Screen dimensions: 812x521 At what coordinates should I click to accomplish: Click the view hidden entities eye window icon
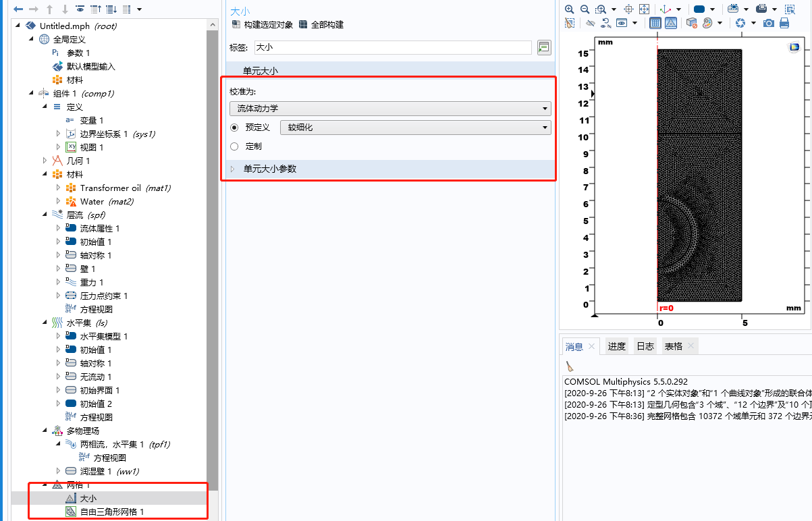(621, 23)
